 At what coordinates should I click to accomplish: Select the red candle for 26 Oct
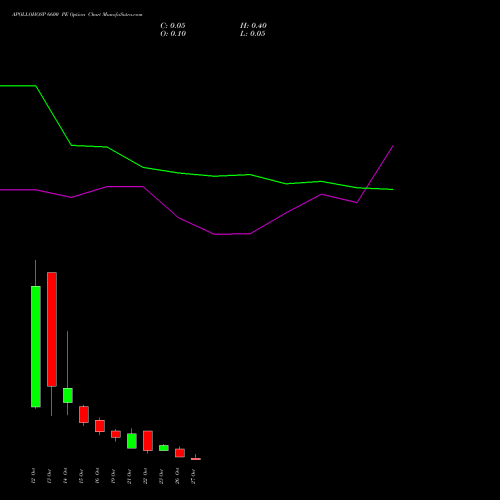180,453
